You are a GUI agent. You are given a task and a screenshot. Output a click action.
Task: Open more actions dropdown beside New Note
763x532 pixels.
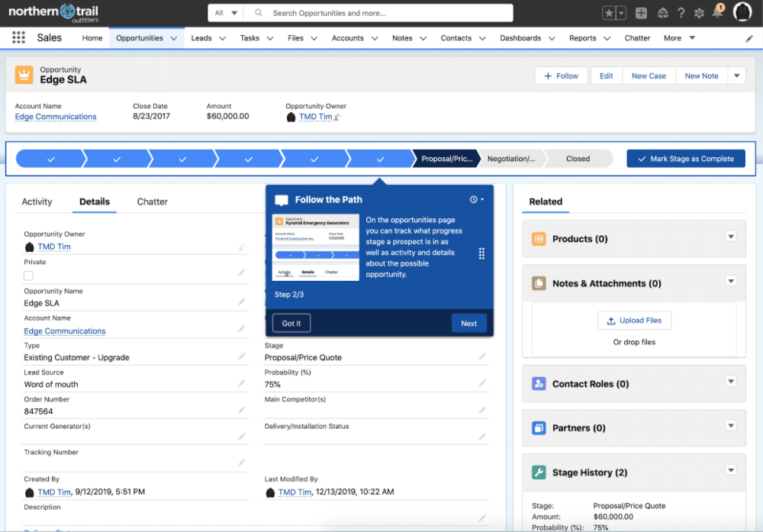[x=736, y=76]
